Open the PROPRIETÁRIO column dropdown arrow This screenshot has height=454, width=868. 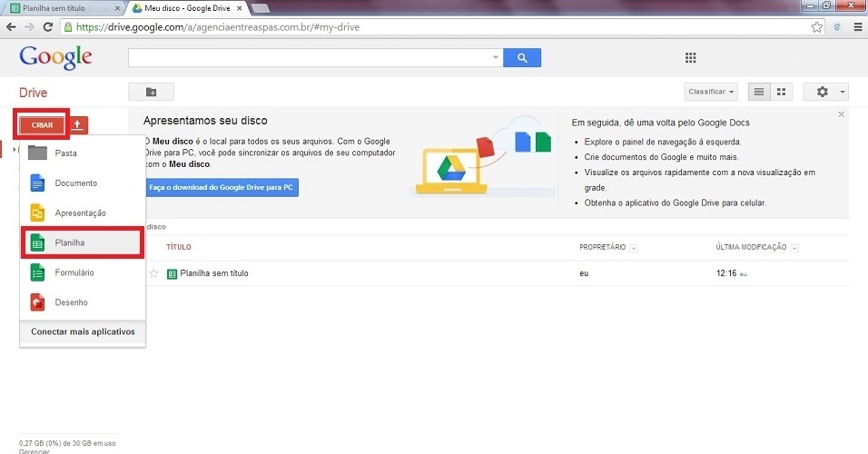[x=634, y=248]
